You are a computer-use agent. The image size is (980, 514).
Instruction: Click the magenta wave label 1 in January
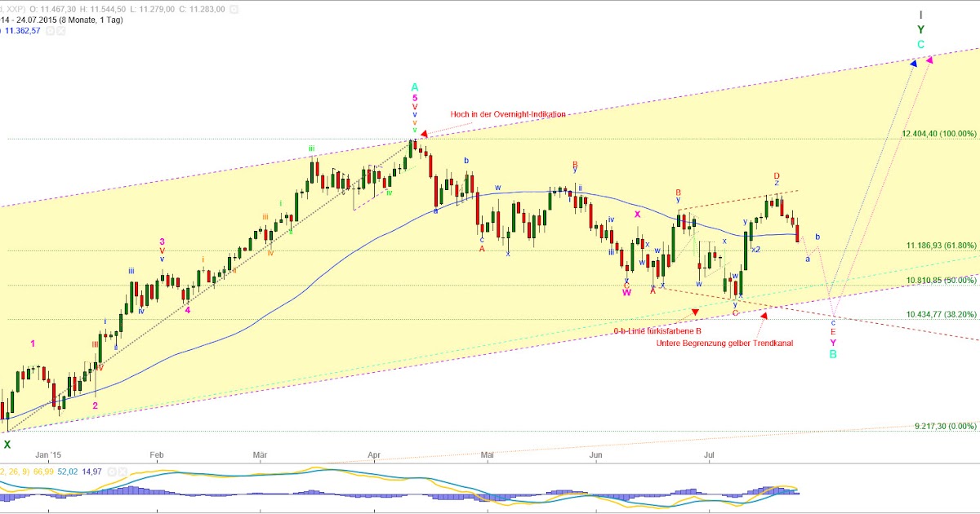tap(33, 343)
